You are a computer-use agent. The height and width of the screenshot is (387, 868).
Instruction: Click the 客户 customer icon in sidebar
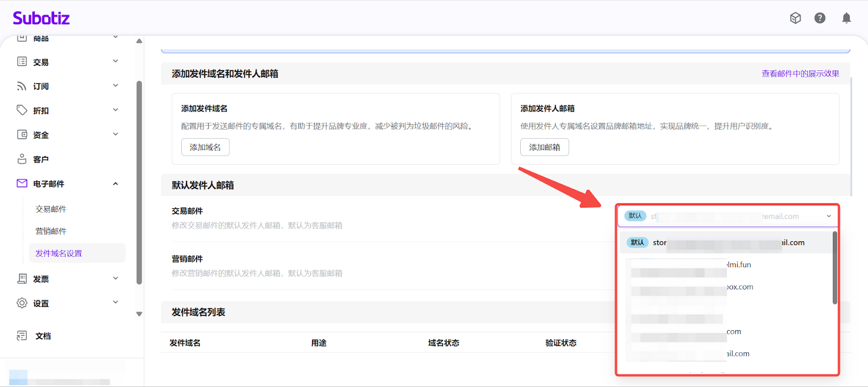(22, 159)
